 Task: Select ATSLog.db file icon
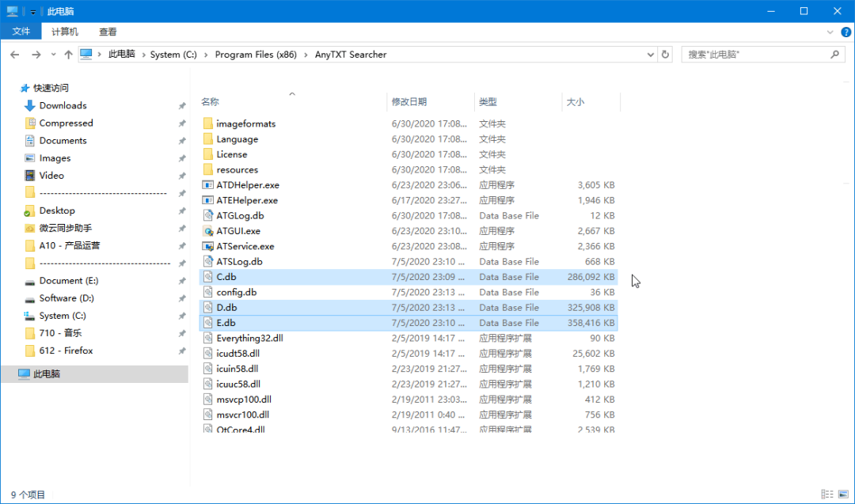[207, 261]
